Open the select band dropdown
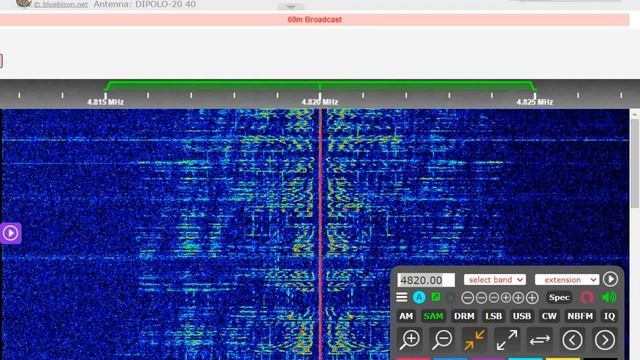This screenshot has height=360, width=640. click(x=495, y=280)
